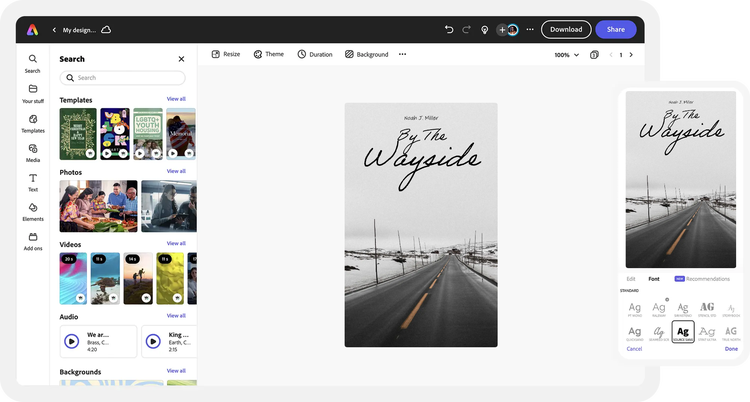The height and width of the screenshot is (402, 750).
Task: Click the cloud sync status icon
Action: [106, 30]
